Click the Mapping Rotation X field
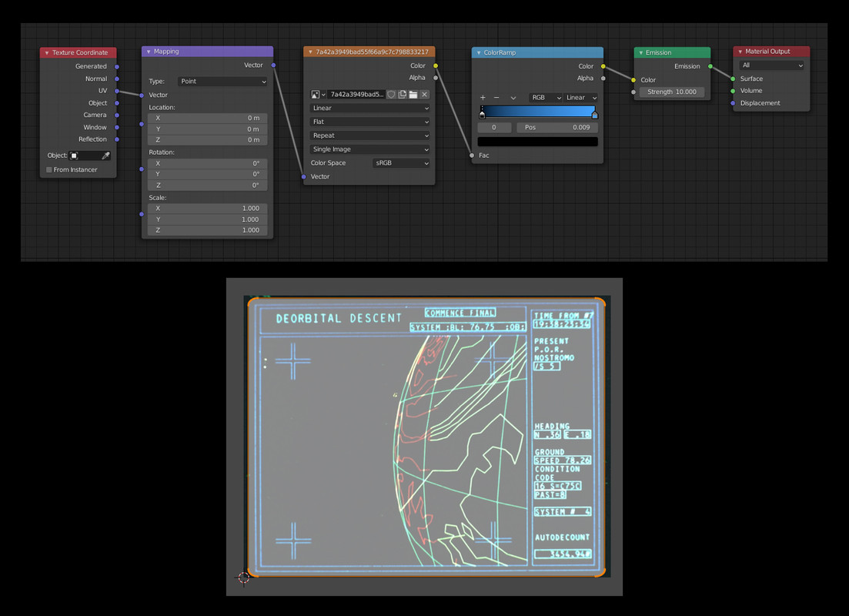The height and width of the screenshot is (616, 849). click(x=207, y=163)
